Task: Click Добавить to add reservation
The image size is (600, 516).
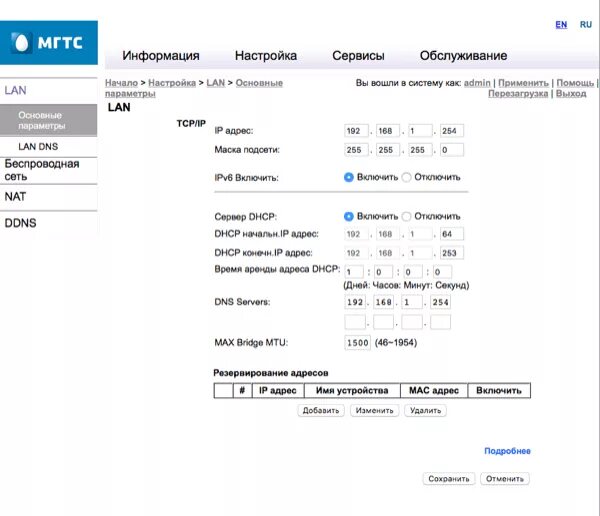Action: coord(321,410)
